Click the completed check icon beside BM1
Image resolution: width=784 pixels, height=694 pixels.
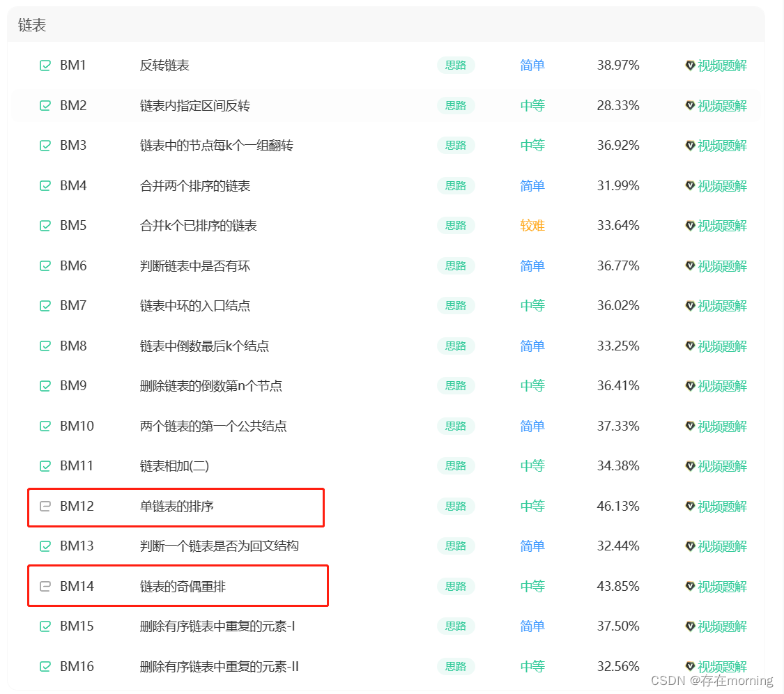(45, 65)
